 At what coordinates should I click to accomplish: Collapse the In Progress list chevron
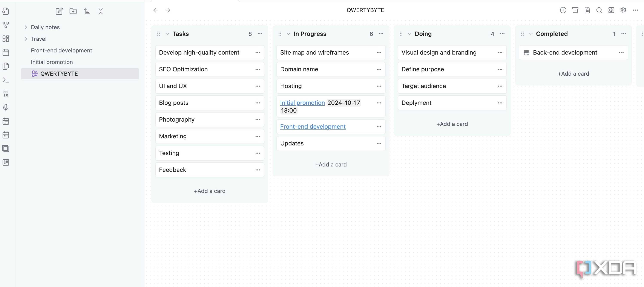(288, 34)
